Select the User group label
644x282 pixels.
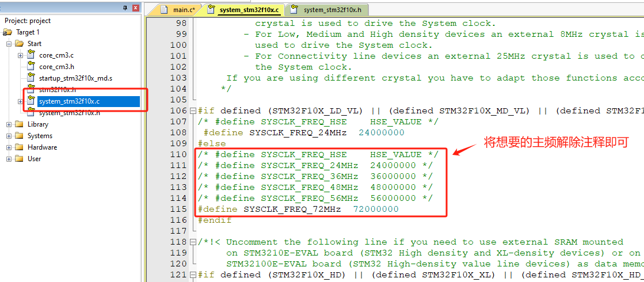(34, 159)
